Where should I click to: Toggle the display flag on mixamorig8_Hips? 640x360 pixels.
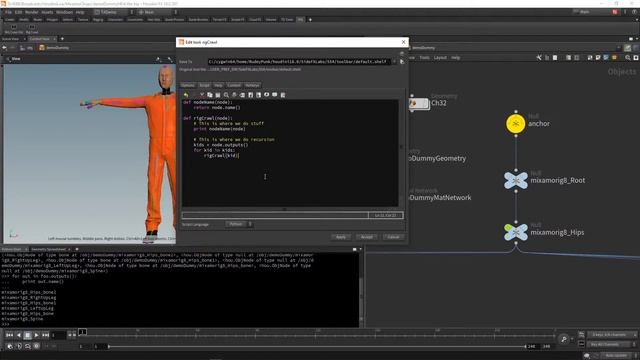(x=508, y=227)
